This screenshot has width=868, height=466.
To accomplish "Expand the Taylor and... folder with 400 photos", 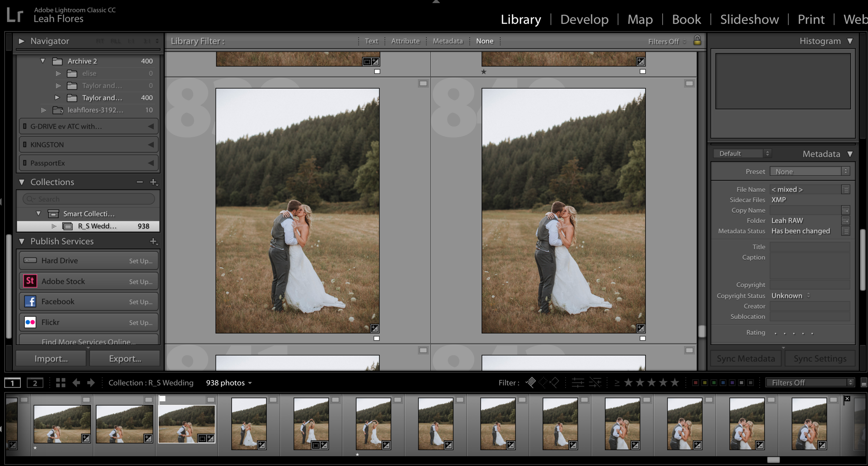I will [x=57, y=98].
